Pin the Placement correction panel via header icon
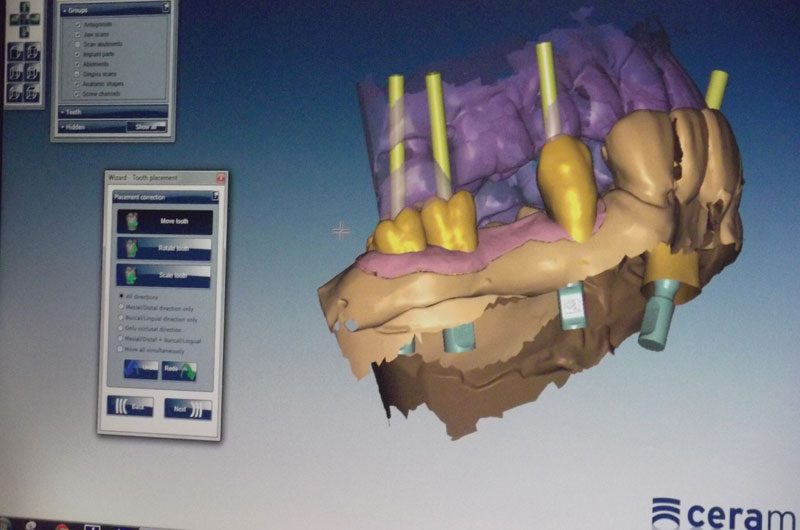 (x=215, y=196)
